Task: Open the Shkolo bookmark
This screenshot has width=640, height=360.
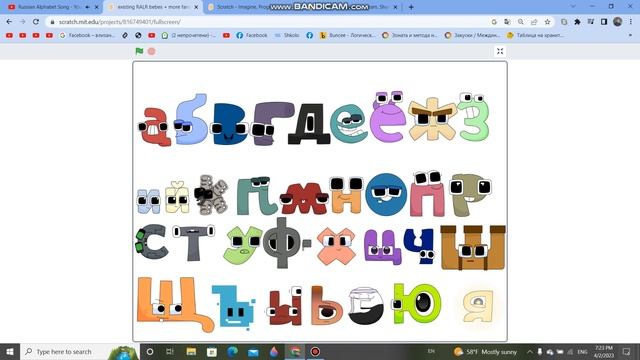Action: pos(287,36)
